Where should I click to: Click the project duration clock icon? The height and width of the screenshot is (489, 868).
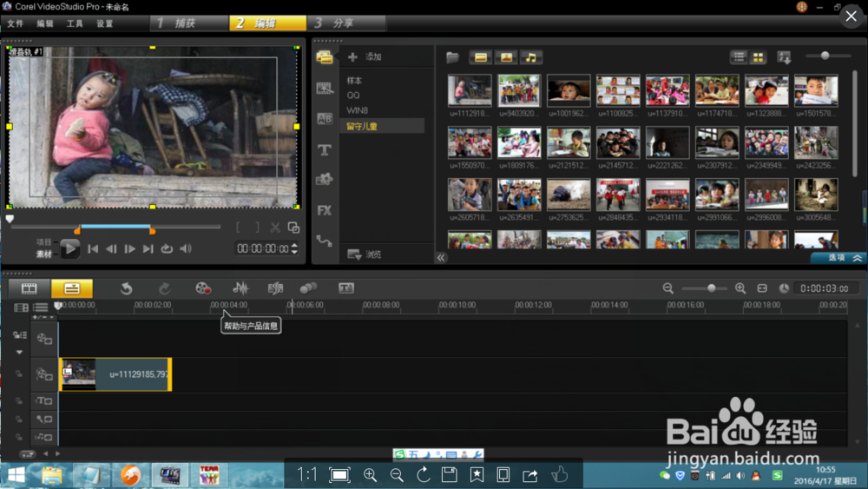click(784, 288)
